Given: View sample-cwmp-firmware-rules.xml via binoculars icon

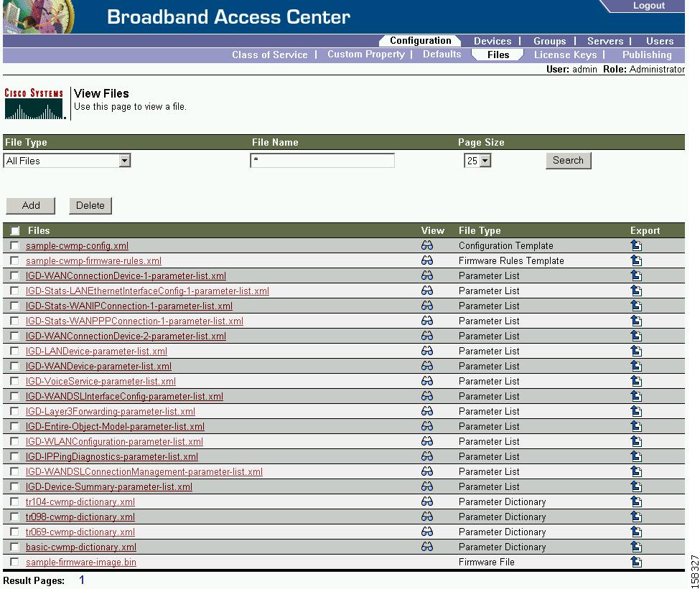Looking at the screenshot, I should click(426, 260).
